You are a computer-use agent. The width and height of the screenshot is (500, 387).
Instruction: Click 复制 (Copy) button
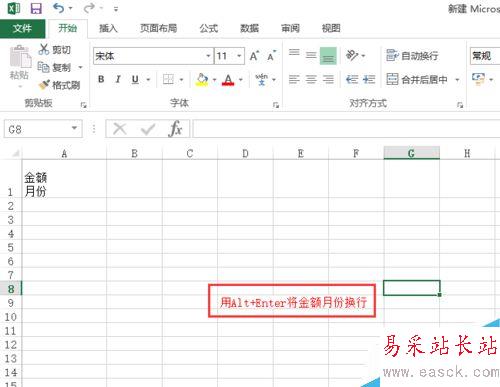(54, 67)
